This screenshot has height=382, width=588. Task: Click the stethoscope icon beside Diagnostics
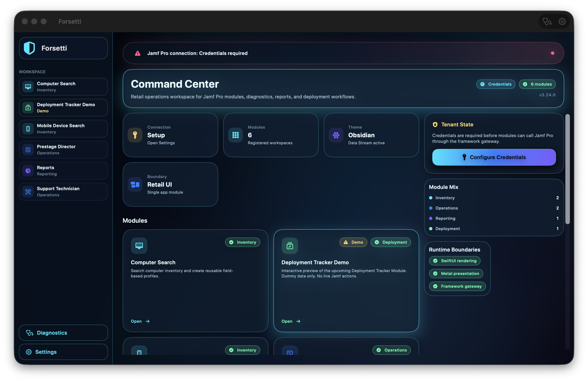(x=30, y=333)
